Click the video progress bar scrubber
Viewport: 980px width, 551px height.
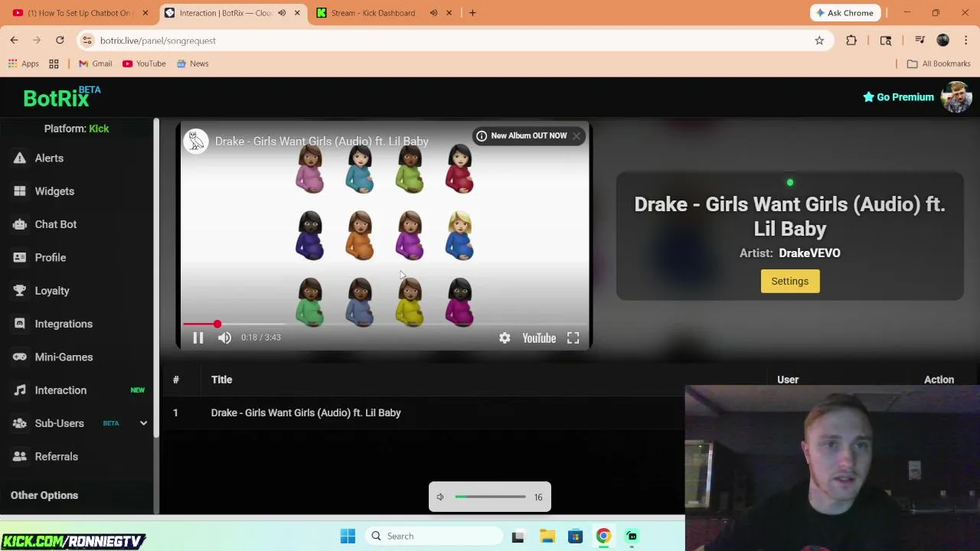(x=217, y=324)
